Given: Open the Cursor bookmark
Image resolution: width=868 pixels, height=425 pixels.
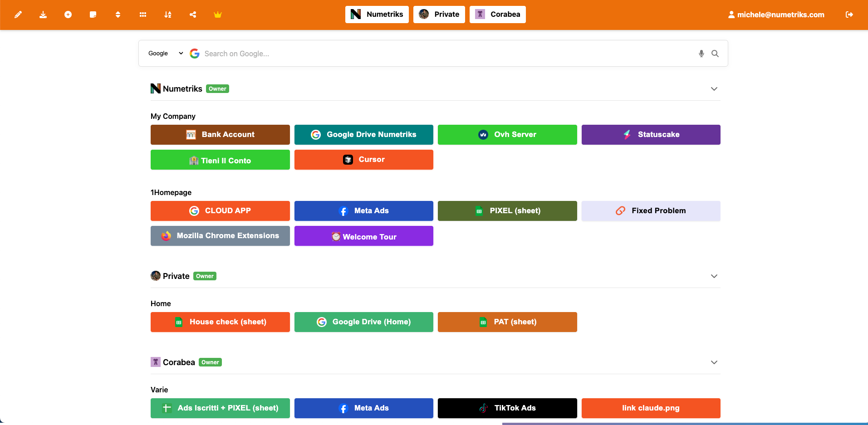Looking at the screenshot, I should coord(364,160).
